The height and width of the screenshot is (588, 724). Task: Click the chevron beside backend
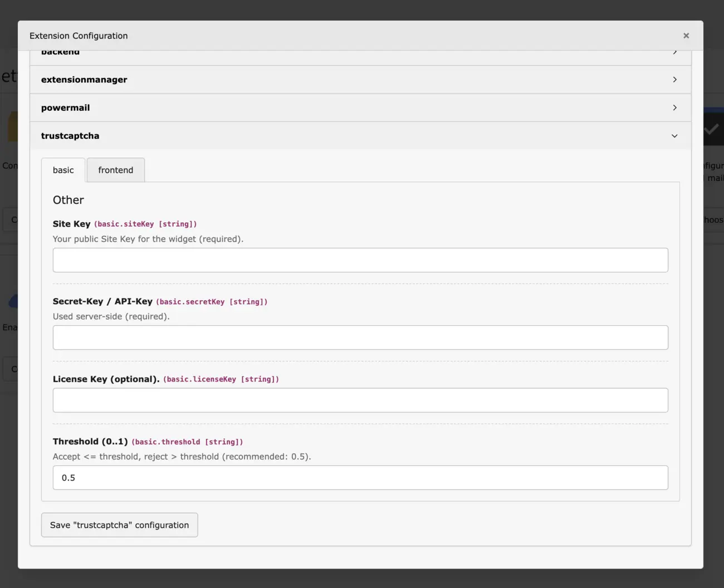tap(674, 51)
